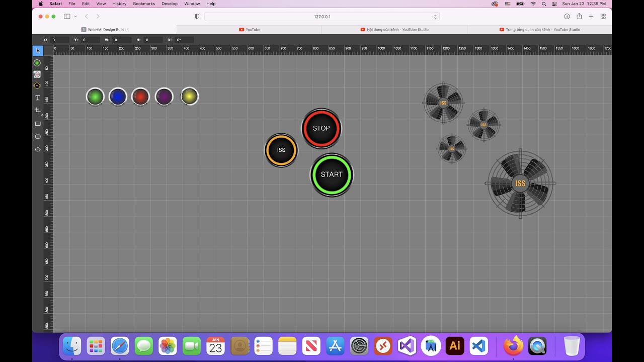
Task: Open the privacy shield report
Action: click(x=197, y=17)
